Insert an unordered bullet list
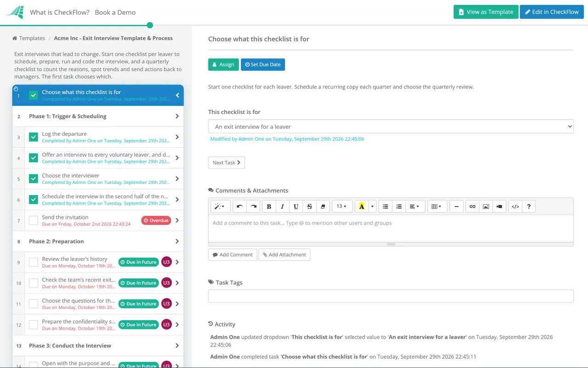Viewport: 588px width, 368px height. pos(385,207)
